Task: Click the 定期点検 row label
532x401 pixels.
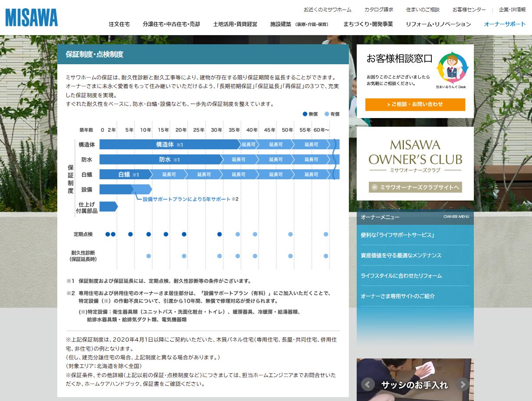Action: click(83, 234)
